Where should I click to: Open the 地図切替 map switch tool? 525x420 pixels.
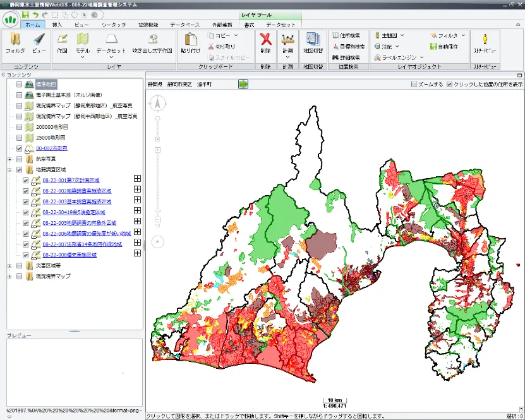pos(313,43)
